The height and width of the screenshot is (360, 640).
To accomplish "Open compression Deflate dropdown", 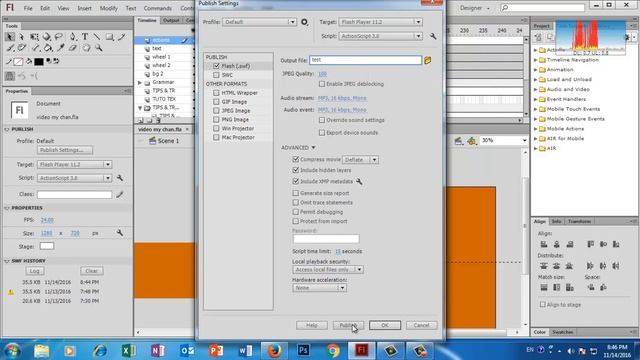I will [360, 160].
